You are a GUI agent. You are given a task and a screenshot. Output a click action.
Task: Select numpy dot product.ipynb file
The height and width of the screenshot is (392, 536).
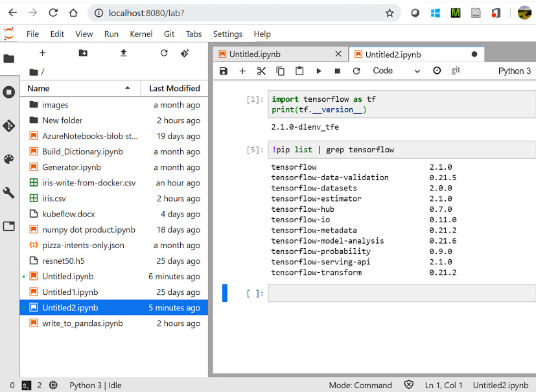click(x=114, y=229)
